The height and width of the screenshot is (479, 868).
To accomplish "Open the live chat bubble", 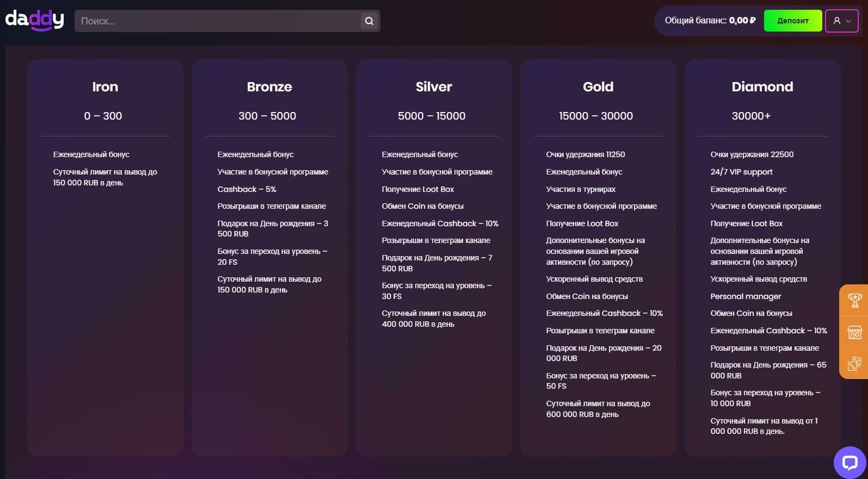I will 849,463.
